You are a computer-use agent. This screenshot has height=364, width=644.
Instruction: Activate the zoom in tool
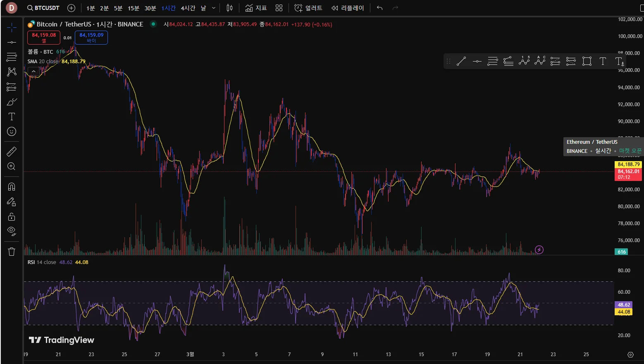[x=12, y=166]
